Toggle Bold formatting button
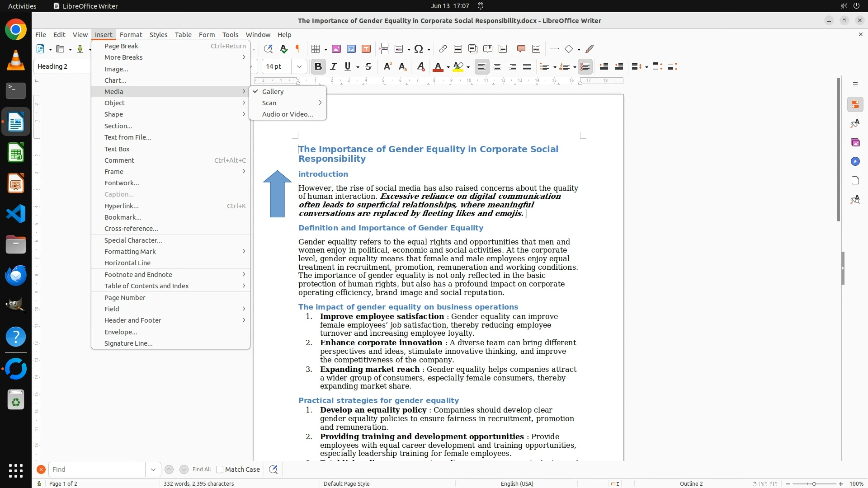The width and height of the screenshot is (868, 488). point(318,67)
